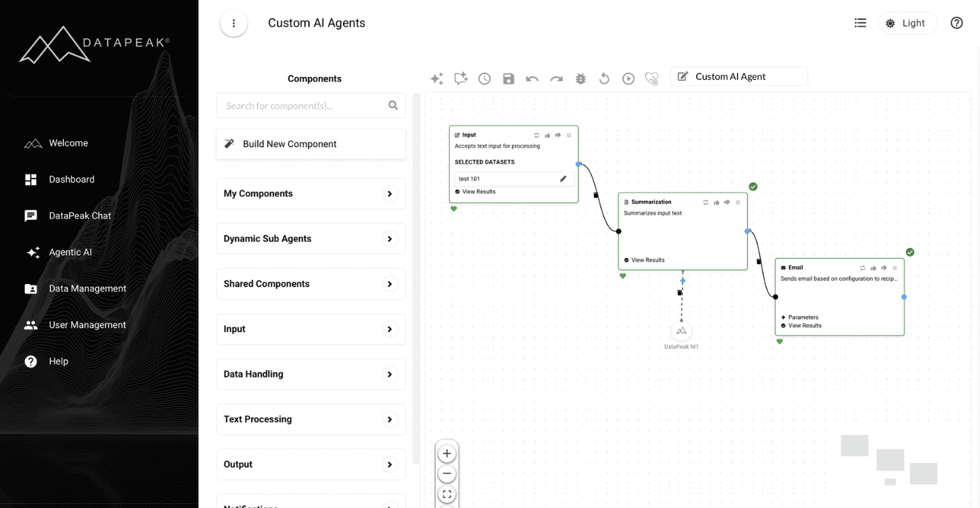980x508 pixels.
Task: Expand the Output components section
Action: pyautogui.click(x=311, y=464)
